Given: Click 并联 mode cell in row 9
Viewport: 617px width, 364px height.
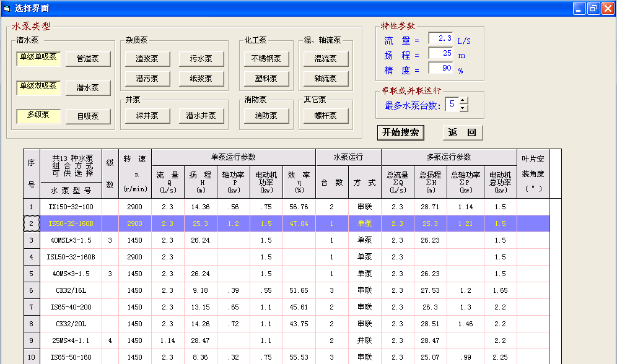Looking at the screenshot, I should coord(364,340).
